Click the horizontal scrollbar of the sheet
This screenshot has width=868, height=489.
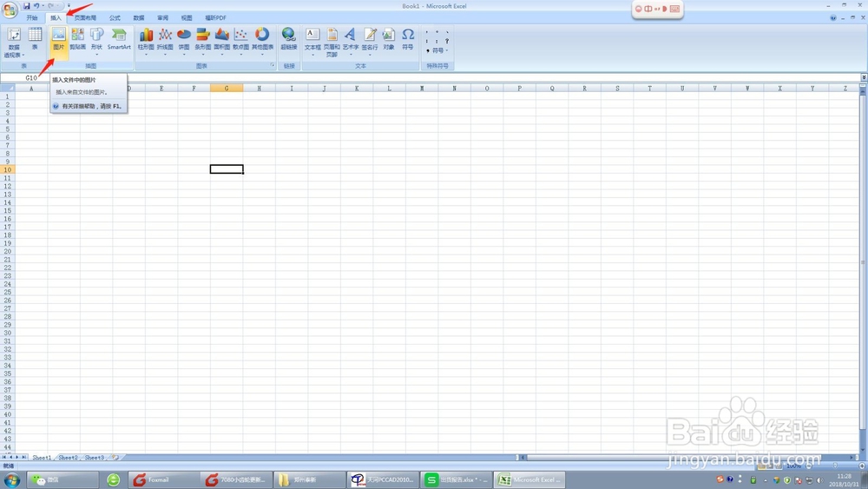[687, 458]
